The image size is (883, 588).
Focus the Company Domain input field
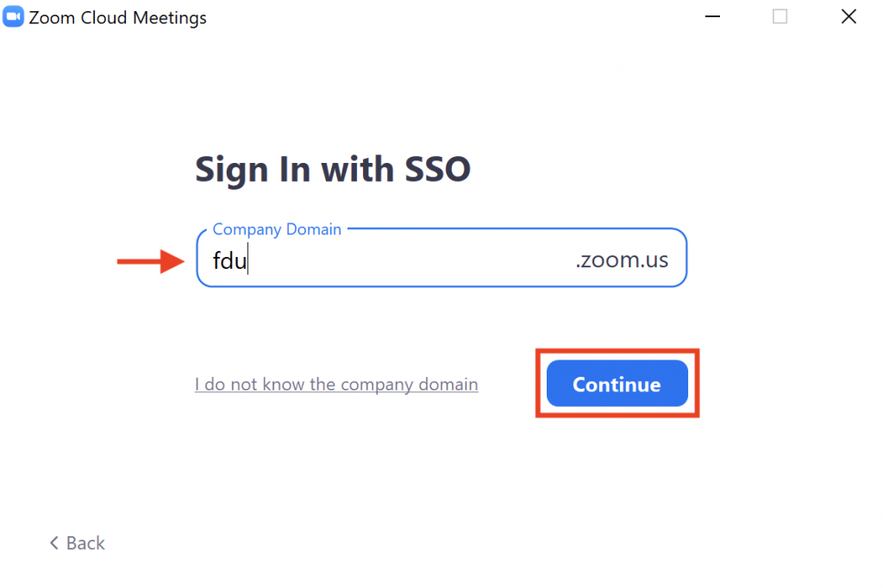(441, 258)
